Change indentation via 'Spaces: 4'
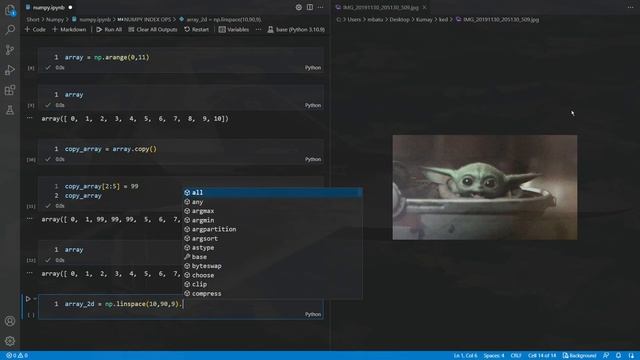The width and height of the screenshot is (640, 360). tap(494, 356)
